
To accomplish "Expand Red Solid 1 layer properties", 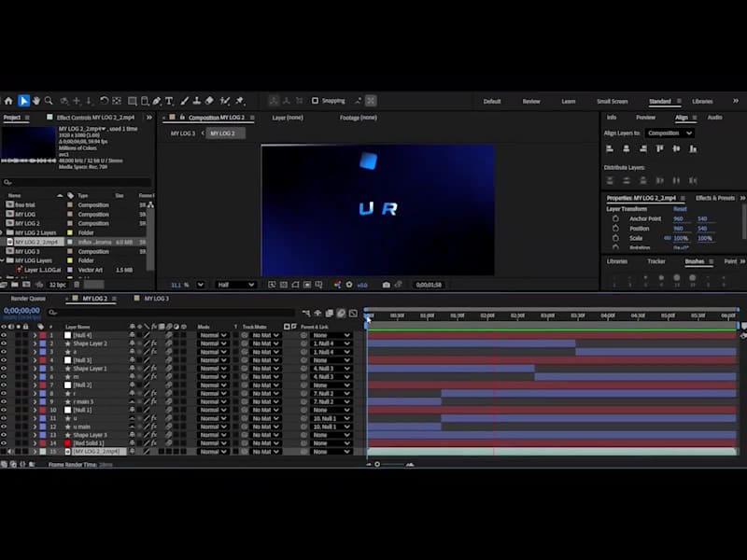I will (35, 442).
